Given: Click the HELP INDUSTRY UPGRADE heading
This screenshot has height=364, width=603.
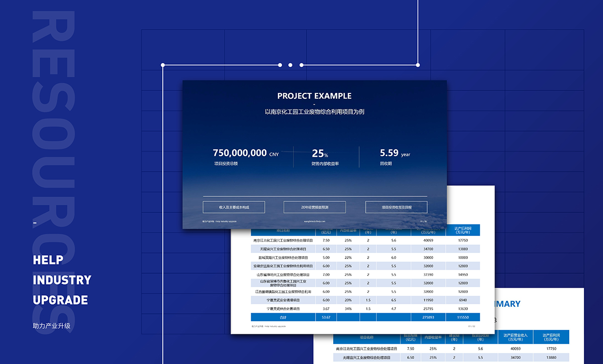Looking at the screenshot, I should point(62,280).
